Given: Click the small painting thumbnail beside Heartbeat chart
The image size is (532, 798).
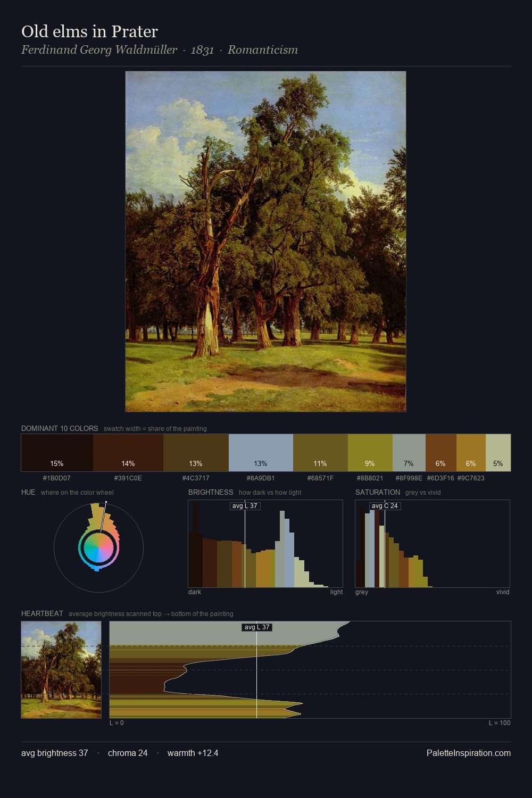Looking at the screenshot, I should coord(61,670).
